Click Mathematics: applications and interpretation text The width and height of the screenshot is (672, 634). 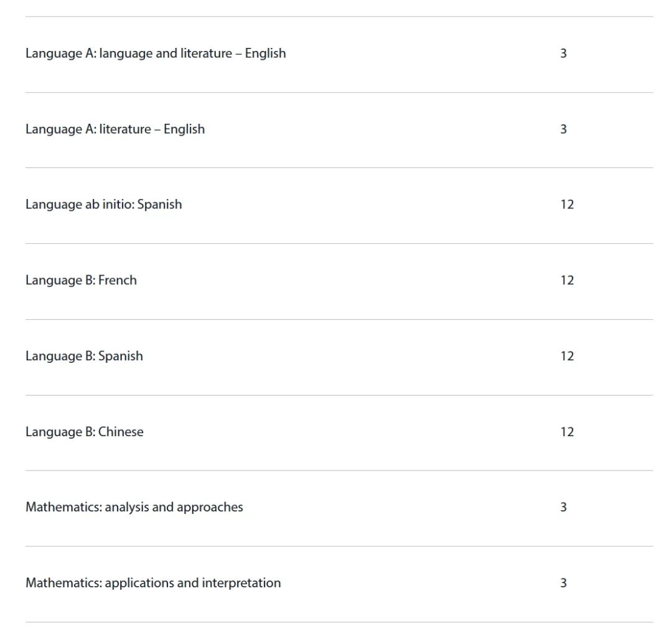153,583
